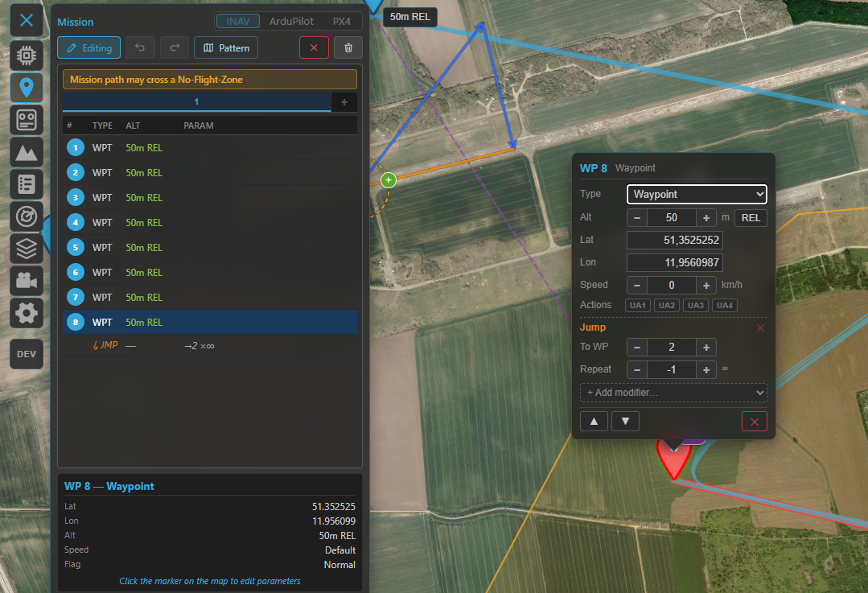This screenshot has width=868, height=593.
Task: Switch to the PX4 tab
Action: coord(342,21)
